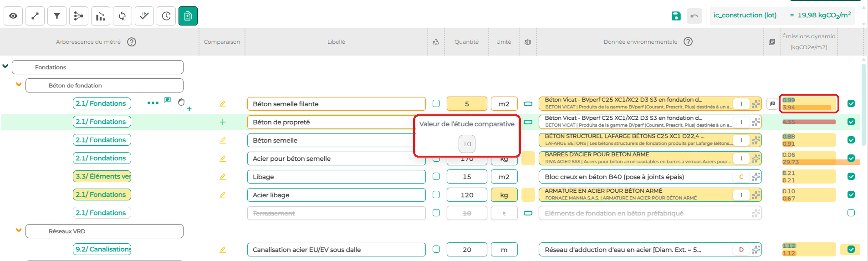Tick the left checkbox on Libage row
The image size is (868, 261).
[436, 176]
